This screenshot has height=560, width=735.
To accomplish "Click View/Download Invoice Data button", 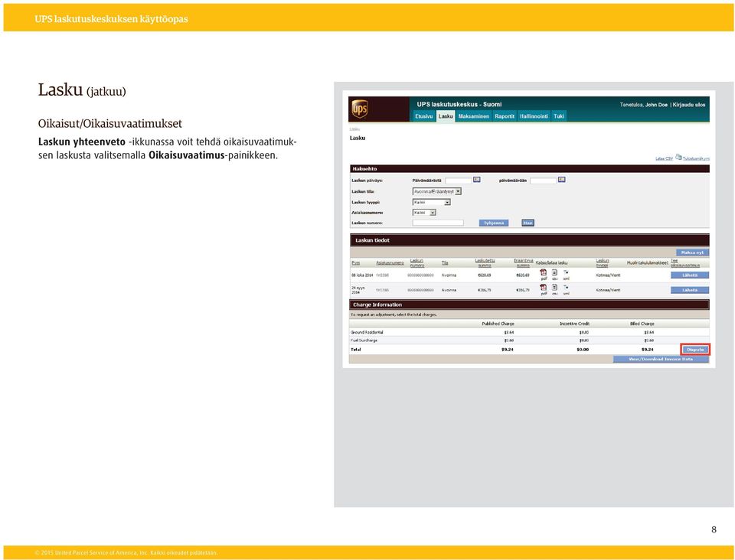I will coord(661,359).
